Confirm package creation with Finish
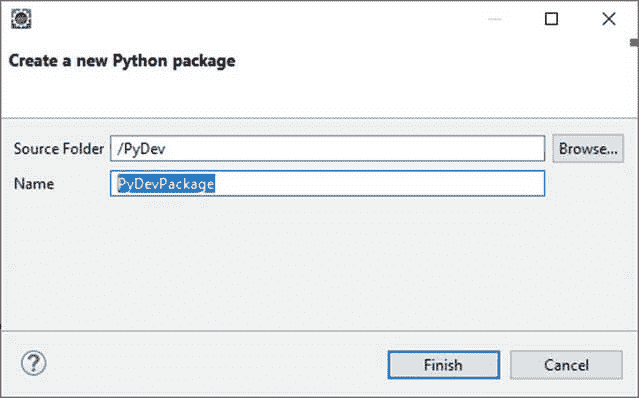The width and height of the screenshot is (639, 398). click(443, 365)
